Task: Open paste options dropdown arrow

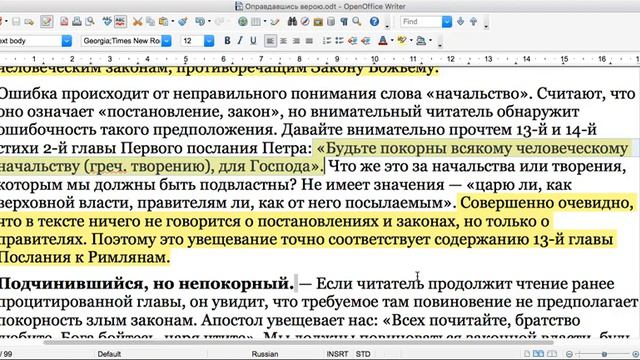Action: tap(172, 22)
